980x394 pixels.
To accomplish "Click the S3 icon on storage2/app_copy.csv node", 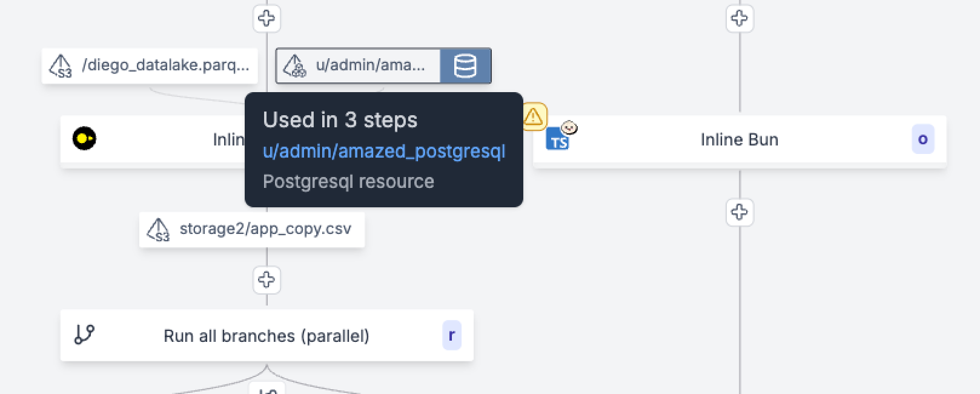I will click(159, 230).
